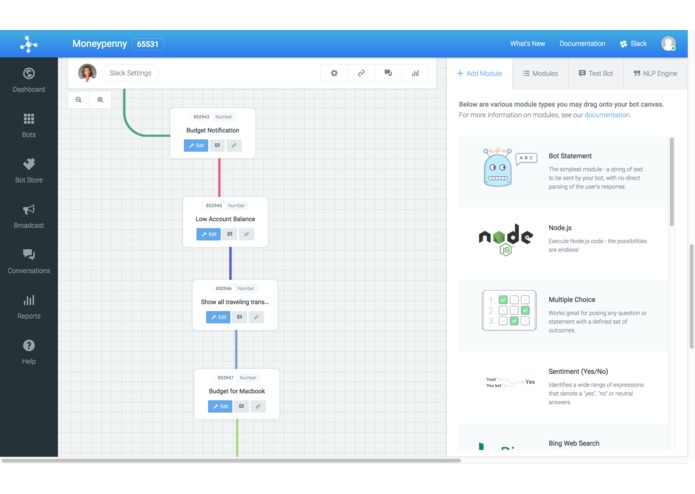Select the Bot Statement module type
The height and width of the screenshot is (494, 695).
point(563,172)
